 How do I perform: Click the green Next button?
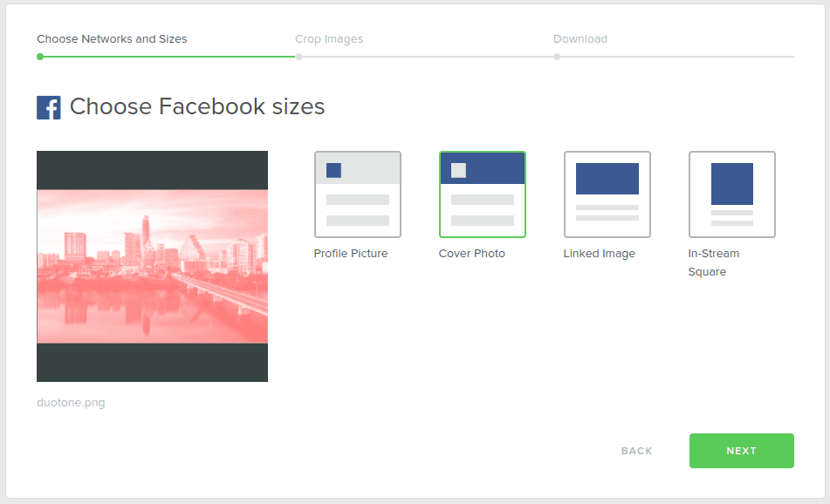(741, 451)
